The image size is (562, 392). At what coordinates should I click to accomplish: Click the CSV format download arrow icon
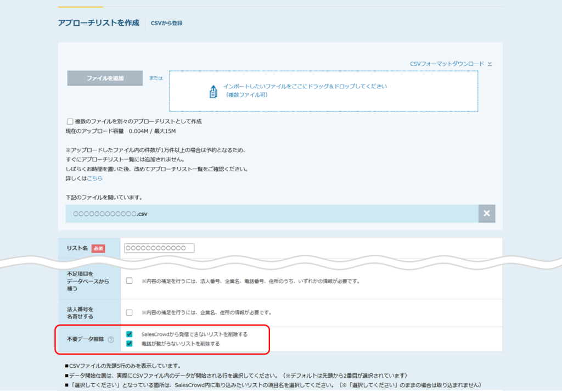[490, 64]
